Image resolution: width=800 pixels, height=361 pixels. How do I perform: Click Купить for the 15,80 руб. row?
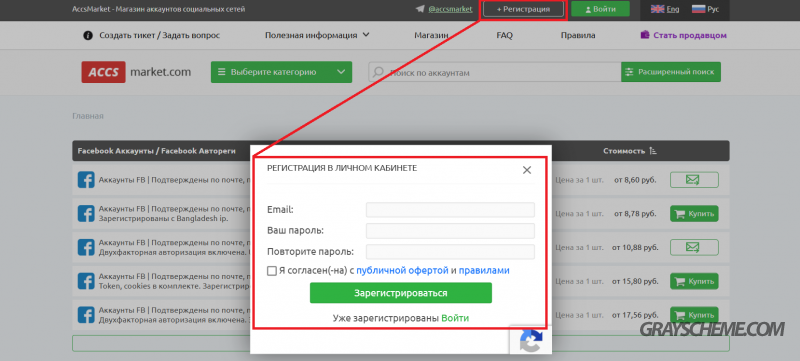(694, 281)
